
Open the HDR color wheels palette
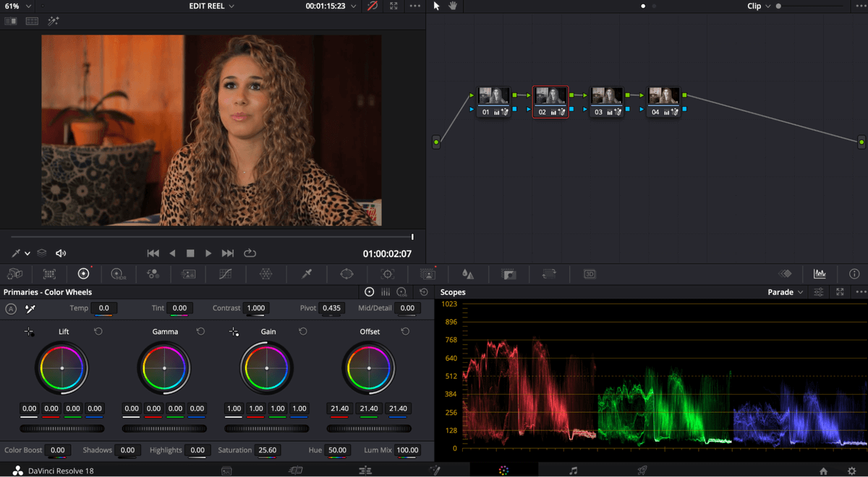pos(117,274)
